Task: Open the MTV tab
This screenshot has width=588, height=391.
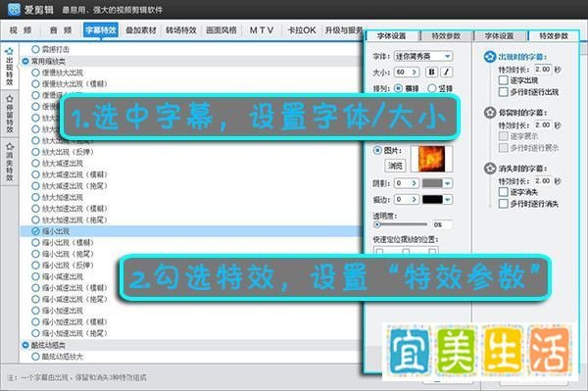Action: pos(262,30)
